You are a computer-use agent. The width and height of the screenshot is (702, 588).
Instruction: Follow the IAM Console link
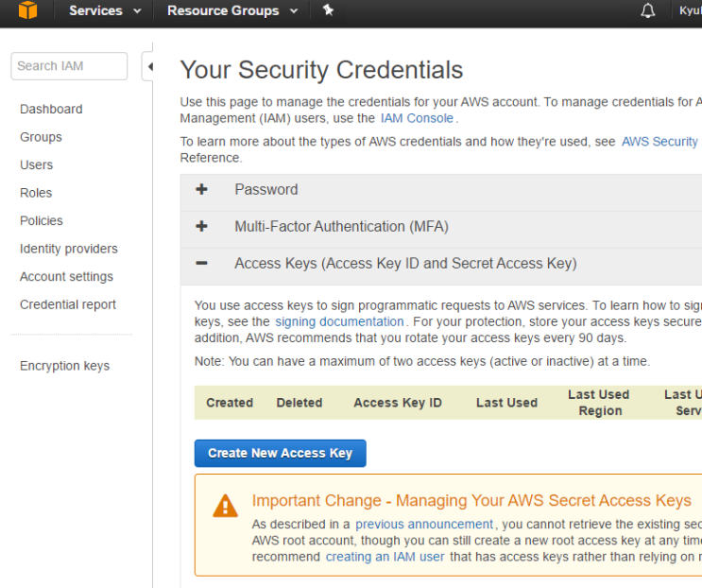click(x=417, y=118)
